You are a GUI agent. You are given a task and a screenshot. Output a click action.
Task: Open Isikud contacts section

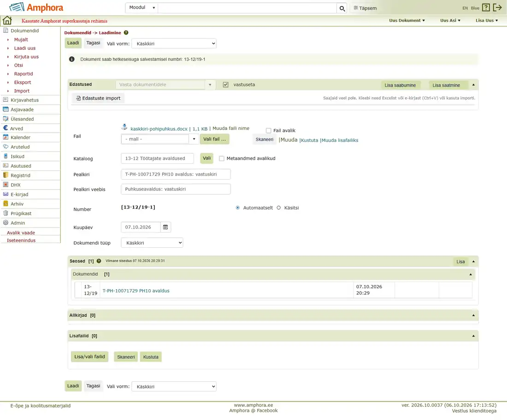(18, 157)
